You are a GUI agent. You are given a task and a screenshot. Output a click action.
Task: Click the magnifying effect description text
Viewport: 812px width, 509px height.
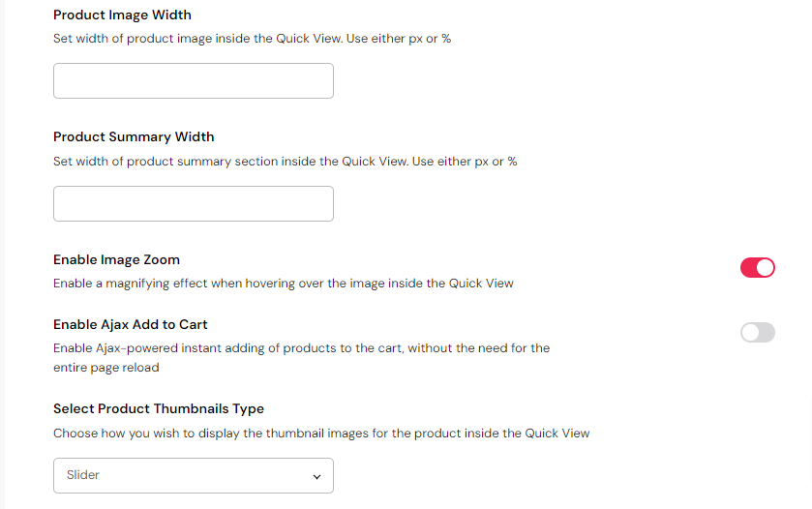click(283, 284)
